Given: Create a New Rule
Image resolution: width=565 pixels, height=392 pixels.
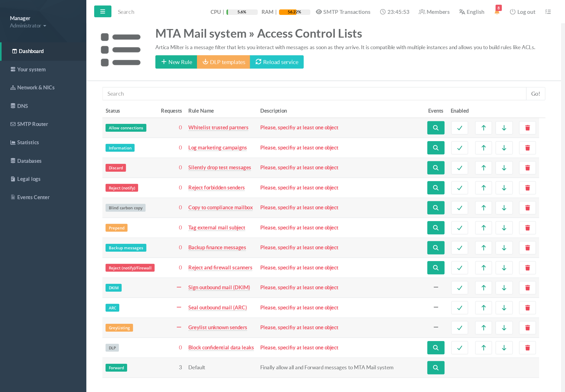Looking at the screenshot, I should pyautogui.click(x=176, y=62).
